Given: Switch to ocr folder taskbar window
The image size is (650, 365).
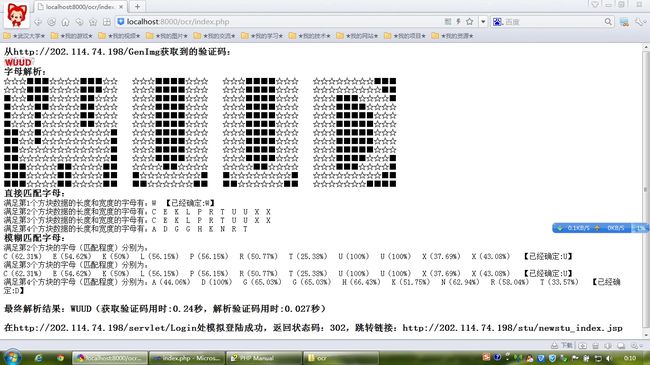Looking at the screenshot, I should point(341,358).
